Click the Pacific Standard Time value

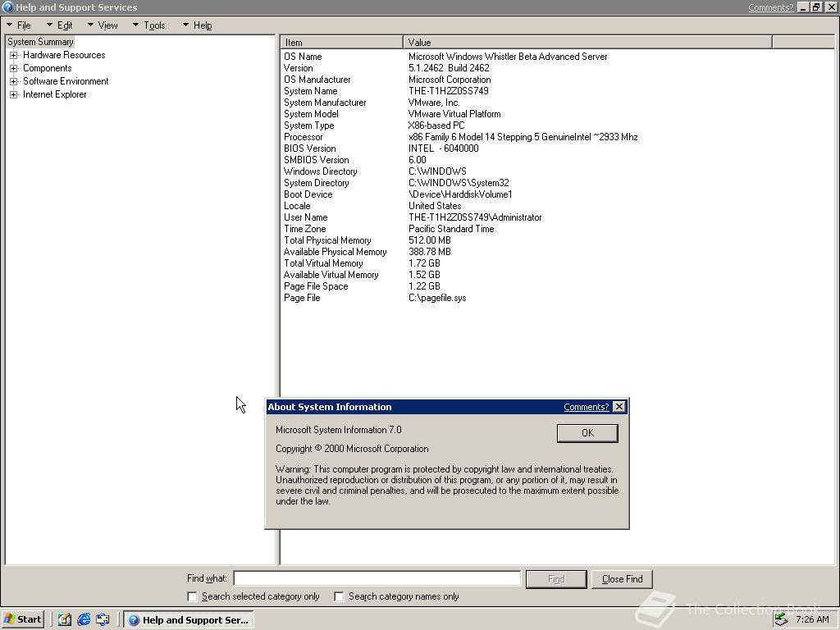(451, 229)
